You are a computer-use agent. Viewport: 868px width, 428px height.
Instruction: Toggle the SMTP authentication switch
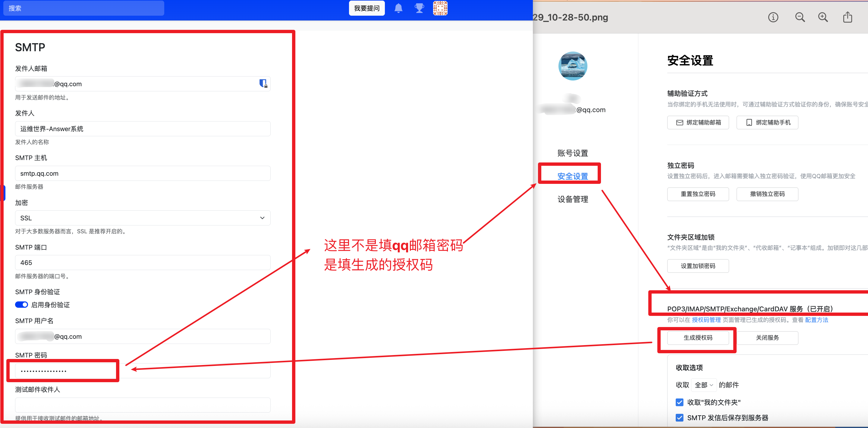(x=22, y=305)
